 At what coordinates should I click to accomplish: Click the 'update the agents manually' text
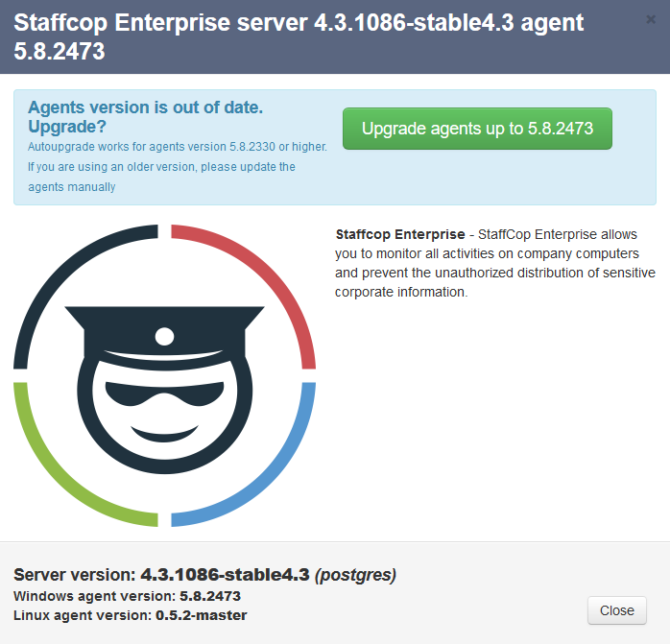(161, 177)
